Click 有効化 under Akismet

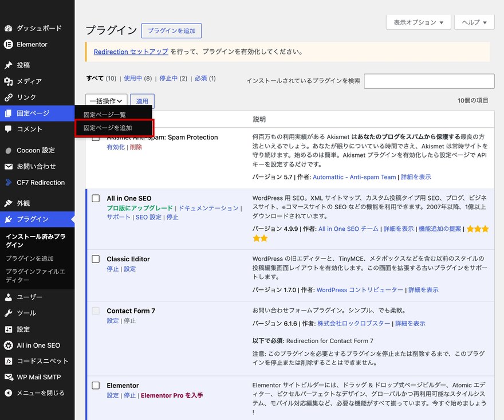point(116,147)
